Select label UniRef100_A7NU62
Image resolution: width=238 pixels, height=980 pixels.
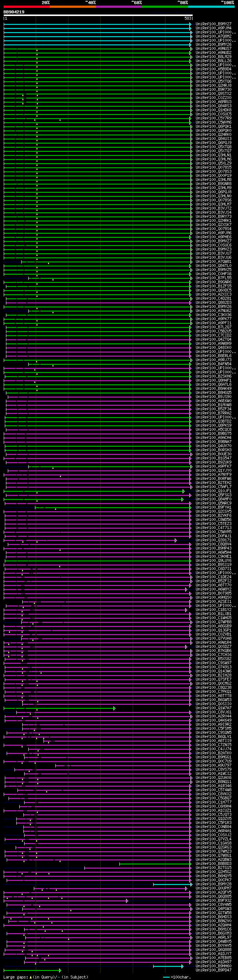click(x=214, y=311)
